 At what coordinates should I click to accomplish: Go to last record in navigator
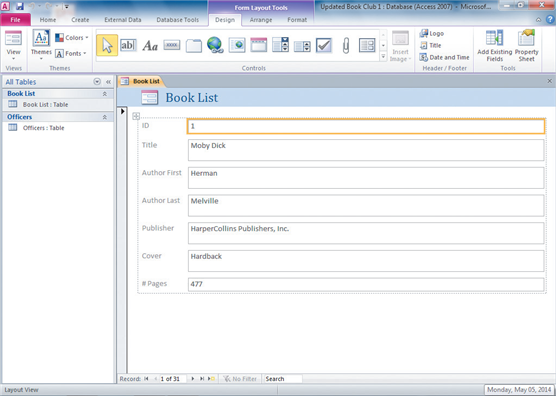[x=202, y=379]
